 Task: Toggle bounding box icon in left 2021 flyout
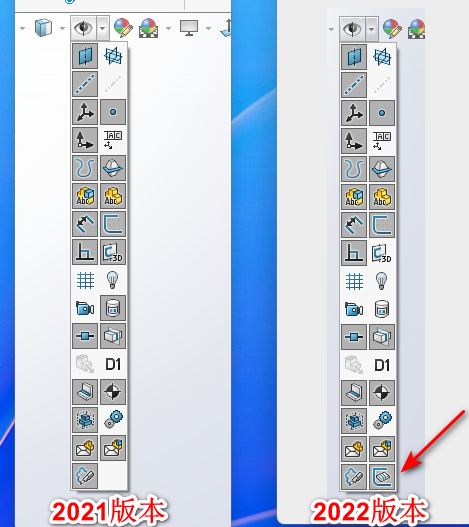point(85,420)
